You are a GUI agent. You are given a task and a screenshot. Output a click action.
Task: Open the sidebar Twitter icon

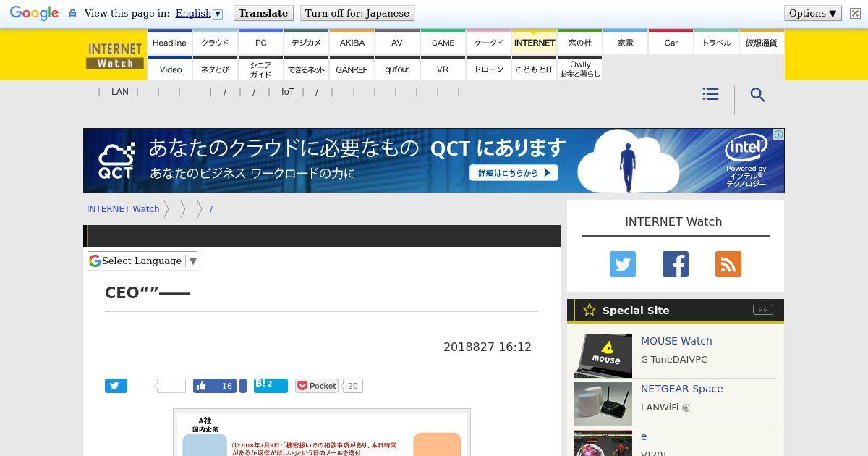pos(623,264)
